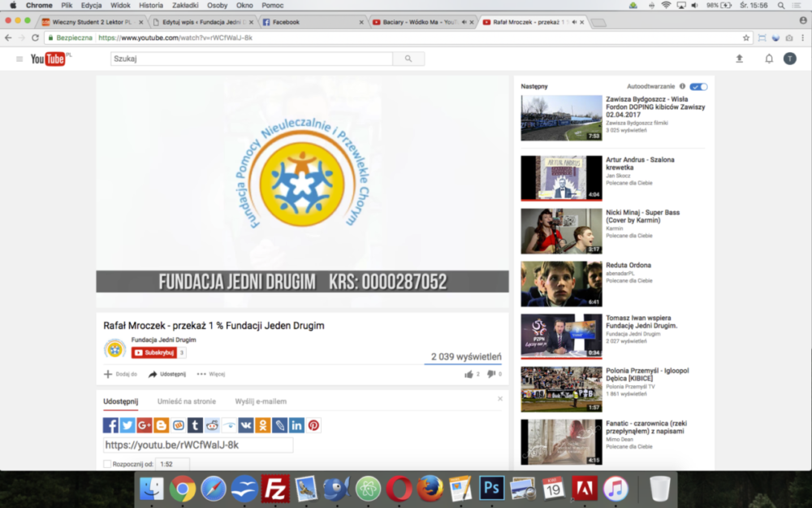Open the Widok menu
812x508 pixels.
point(120,5)
